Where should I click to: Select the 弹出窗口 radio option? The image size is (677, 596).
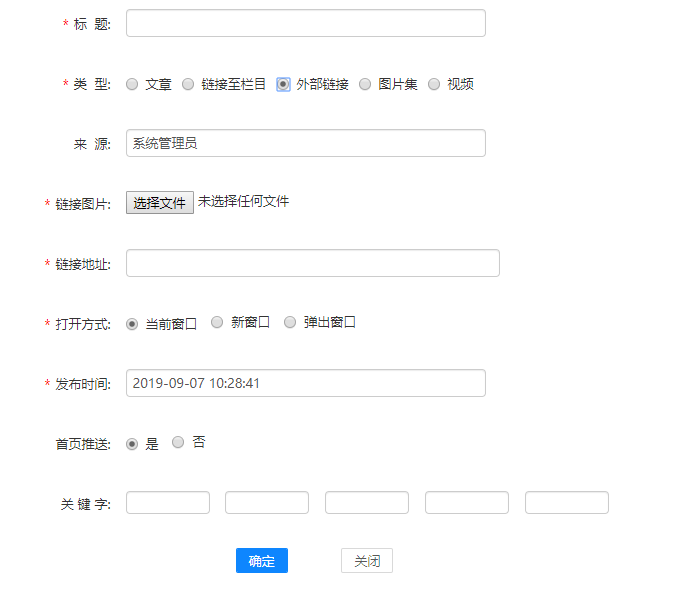click(290, 322)
